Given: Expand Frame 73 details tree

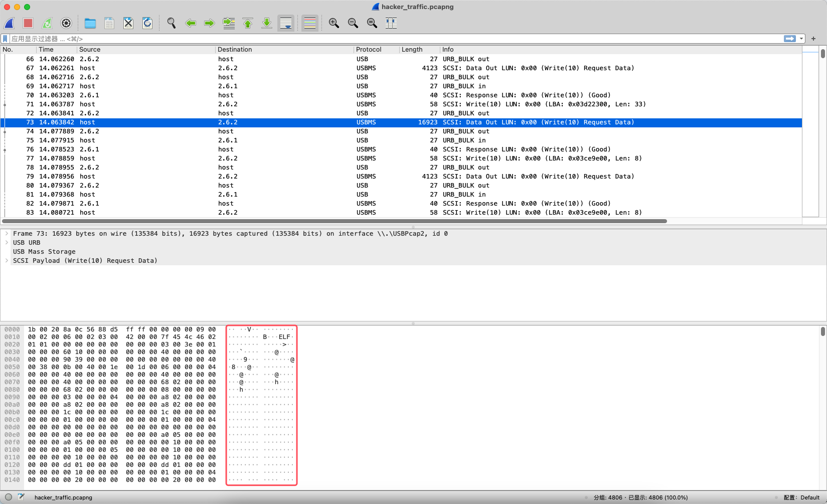Looking at the screenshot, I should [7, 234].
